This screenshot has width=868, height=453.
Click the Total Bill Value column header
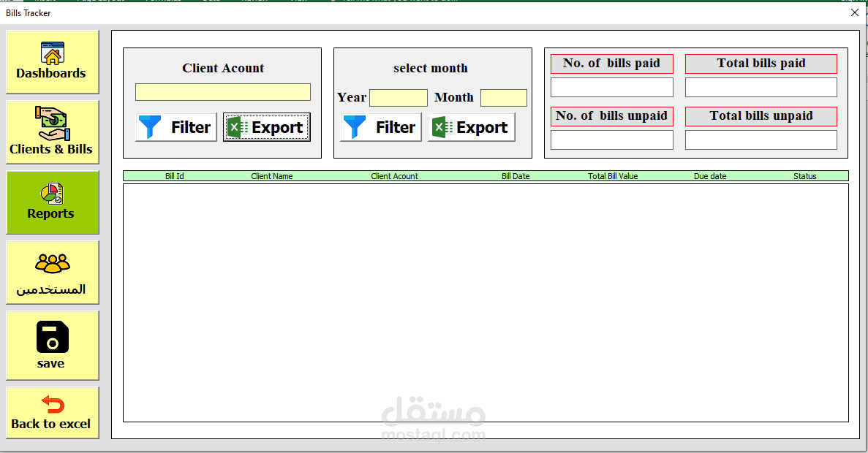click(x=613, y=176)
